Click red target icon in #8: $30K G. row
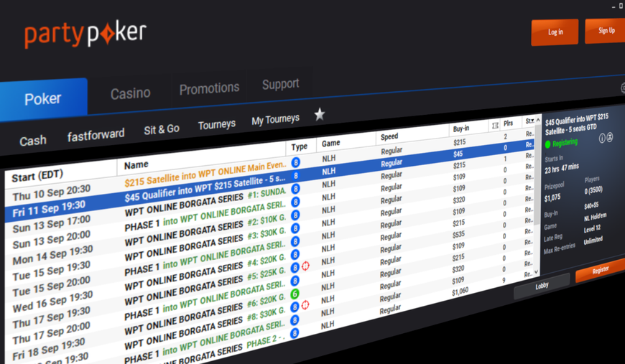 (x=305, y=305)
